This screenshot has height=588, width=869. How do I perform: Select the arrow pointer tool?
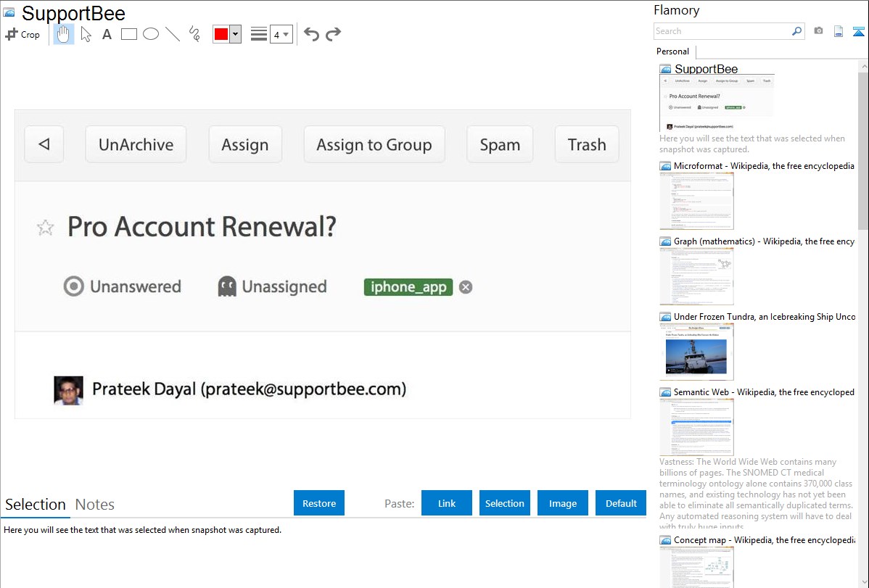coord(86,34)
